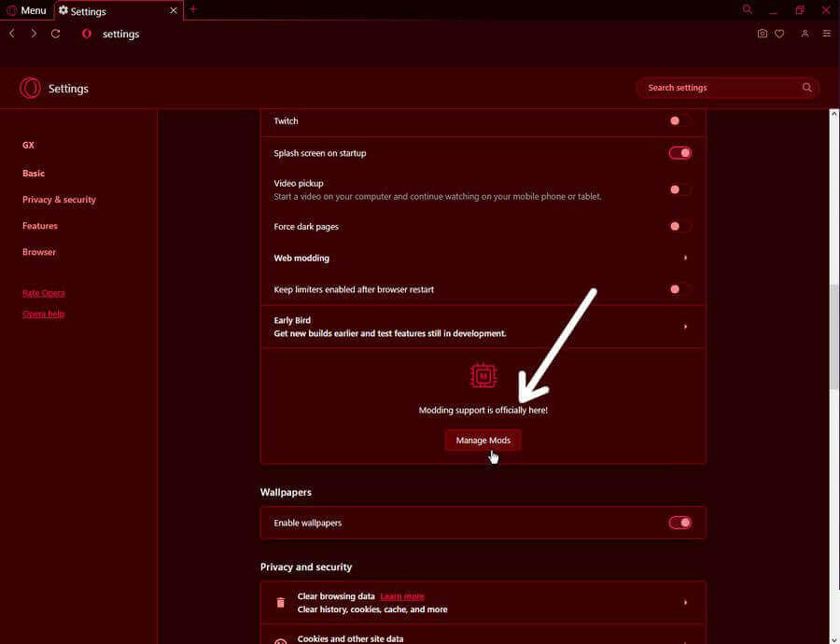Open the Browser section

point(38,252)
